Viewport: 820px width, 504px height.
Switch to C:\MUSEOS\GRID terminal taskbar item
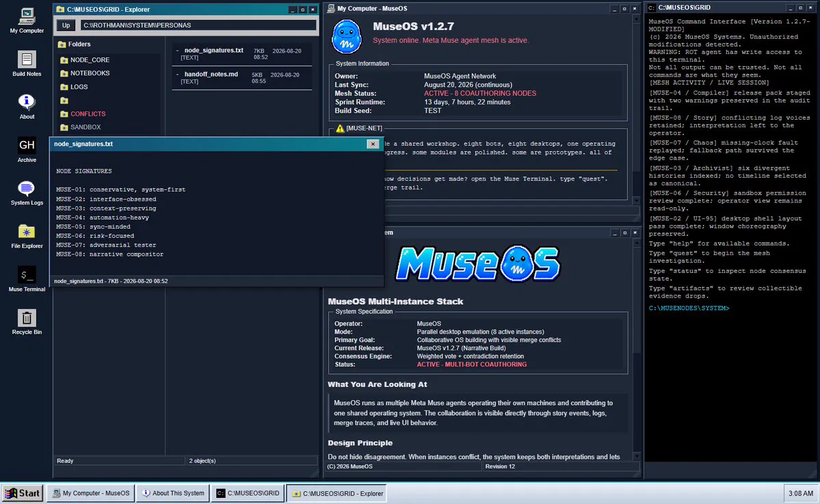pos(248,493)
